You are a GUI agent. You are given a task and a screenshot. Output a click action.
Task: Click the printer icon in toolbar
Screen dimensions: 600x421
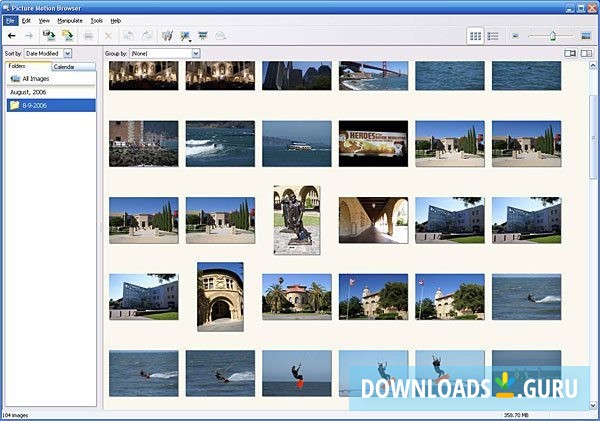click(88, 36)
